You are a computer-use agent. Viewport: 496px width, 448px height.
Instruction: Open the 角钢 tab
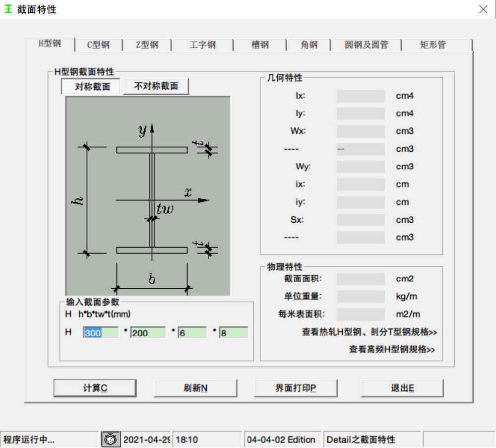[309, 45]
